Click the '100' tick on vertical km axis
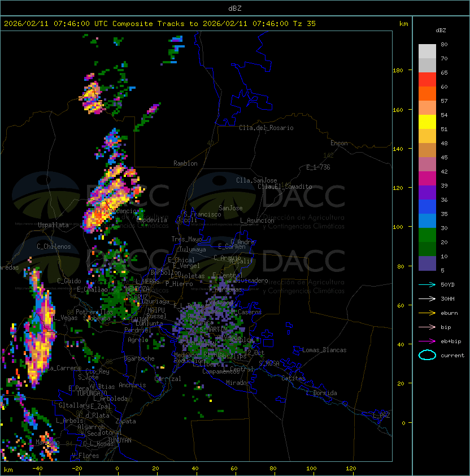This screenshot has width=470, height=476. pos(398,227)
